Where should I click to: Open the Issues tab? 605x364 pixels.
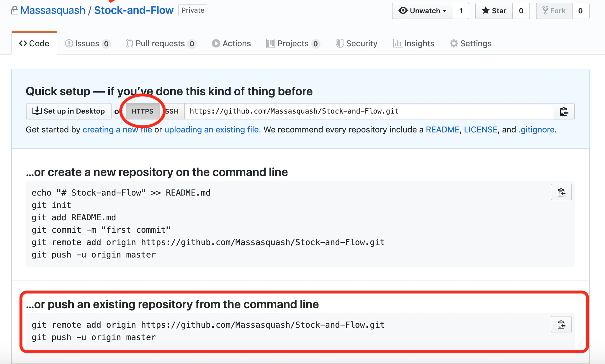pyautogui.click(x=87, y=43)
